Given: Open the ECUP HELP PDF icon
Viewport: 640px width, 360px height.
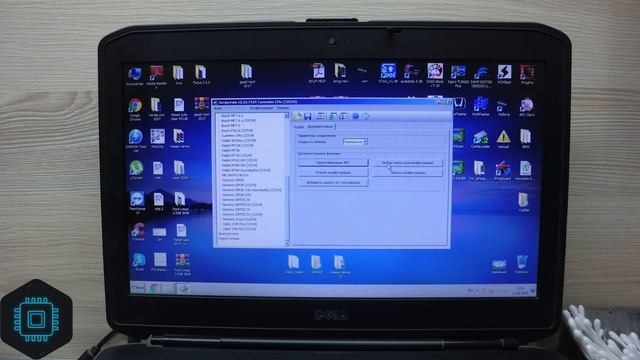Looking at the screenshot, I should pyautogui.click(x=318, y=74).
